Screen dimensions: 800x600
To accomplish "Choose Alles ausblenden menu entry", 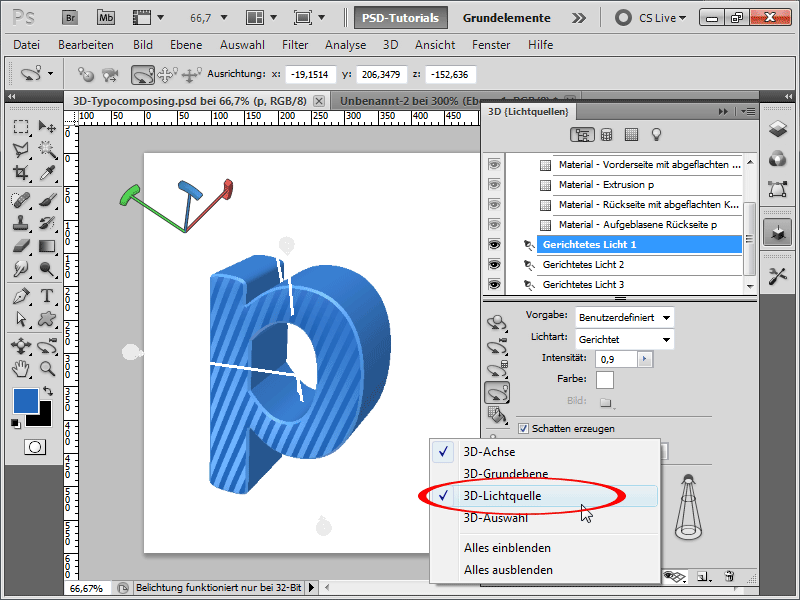I will [508, 569].
